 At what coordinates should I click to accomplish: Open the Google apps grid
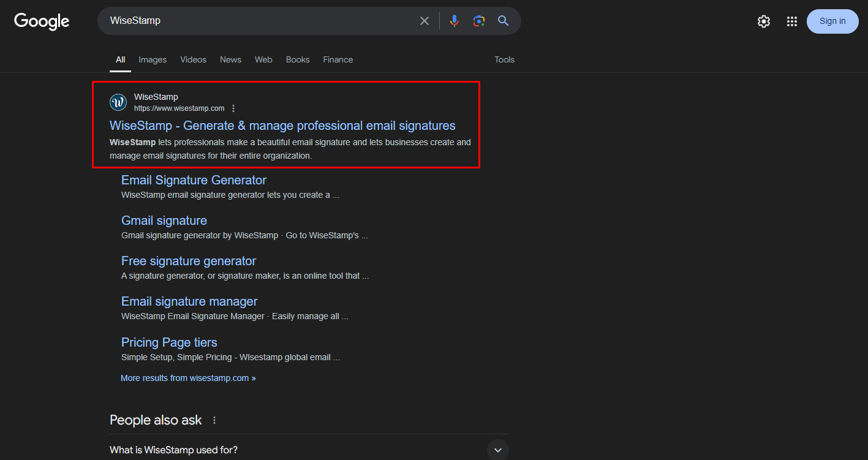pyautogui.click(x=792, y=21)
